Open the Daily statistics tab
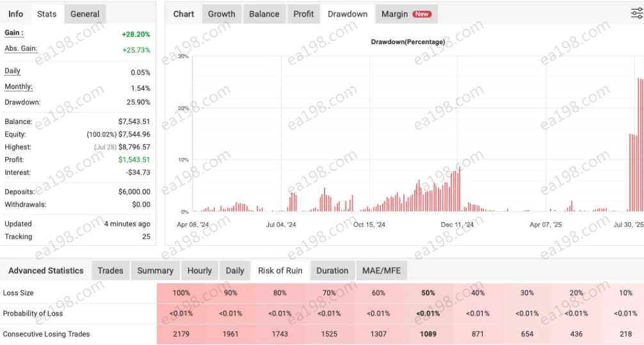 coord(235,271)
